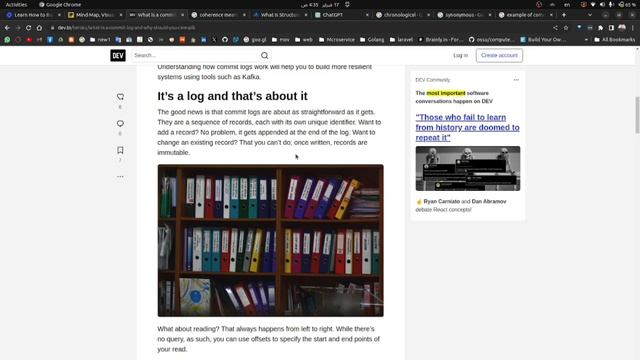
Task: Open the article's three-dot share menu
Action: [x=120, y=177]
